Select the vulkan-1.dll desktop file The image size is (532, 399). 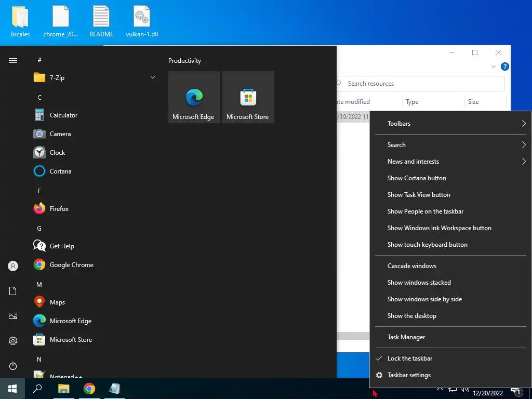[142, 21]
